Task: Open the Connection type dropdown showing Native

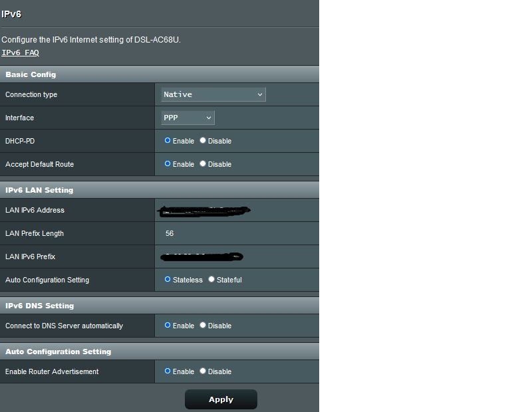Action: [x=213, y=94]
